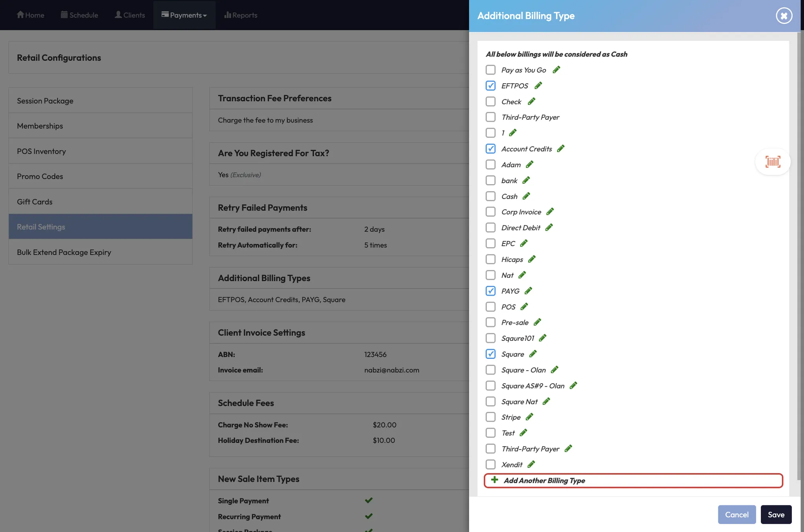Viewport: 804px width, 532px height.
Task: Open the Payments dropdown menu
Action: [184, 15]
